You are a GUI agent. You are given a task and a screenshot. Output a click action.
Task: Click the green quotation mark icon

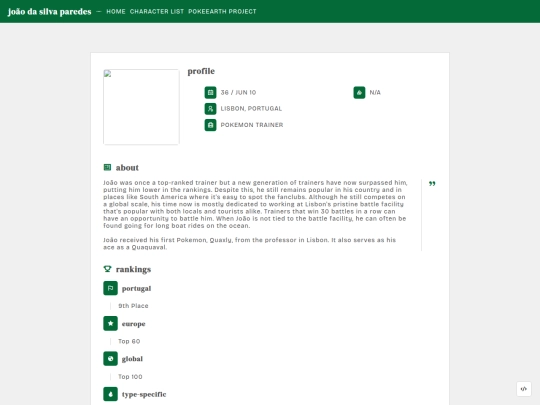(x=432, y=184)
